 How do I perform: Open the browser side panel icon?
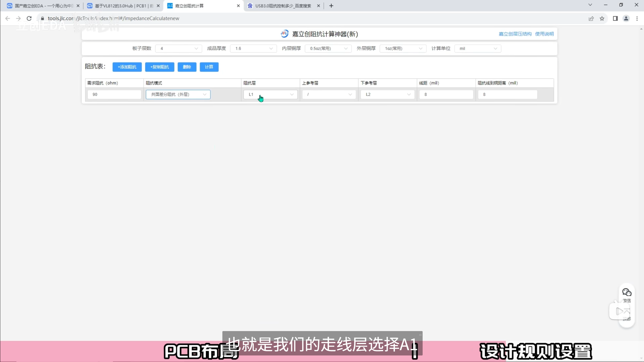[615, 18]
